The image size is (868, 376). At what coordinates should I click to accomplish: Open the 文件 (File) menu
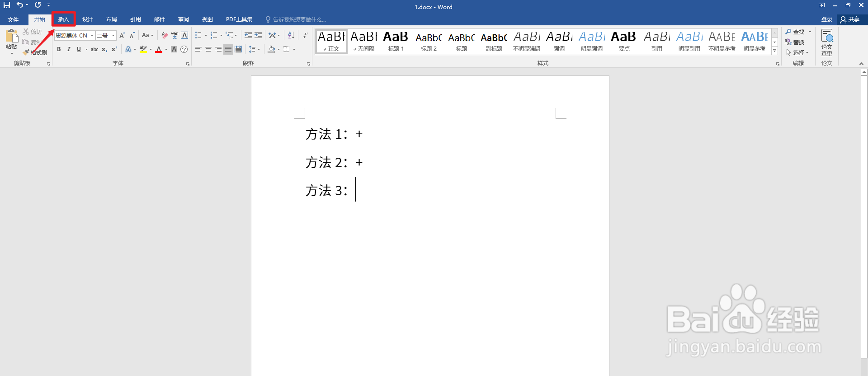point(13,19)
